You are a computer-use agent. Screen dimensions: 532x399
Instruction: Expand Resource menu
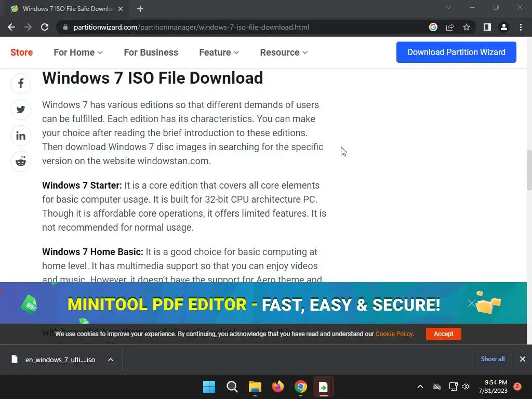(x=284, y=52)
